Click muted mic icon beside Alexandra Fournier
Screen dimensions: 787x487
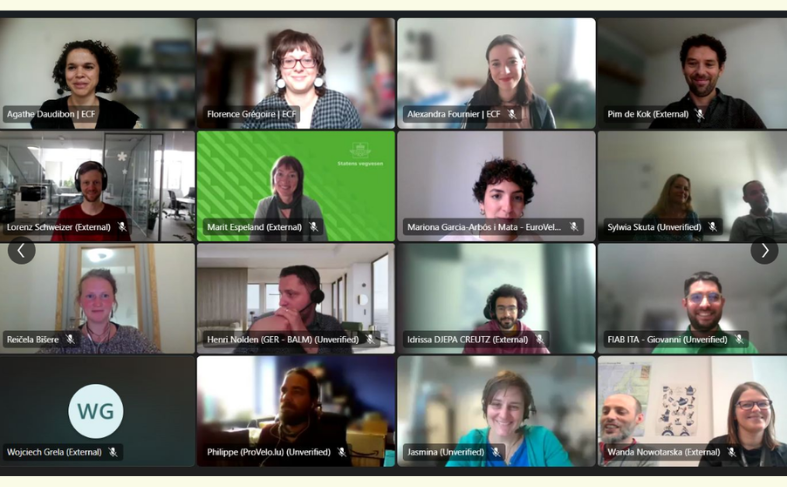click(x=511, y=114)
